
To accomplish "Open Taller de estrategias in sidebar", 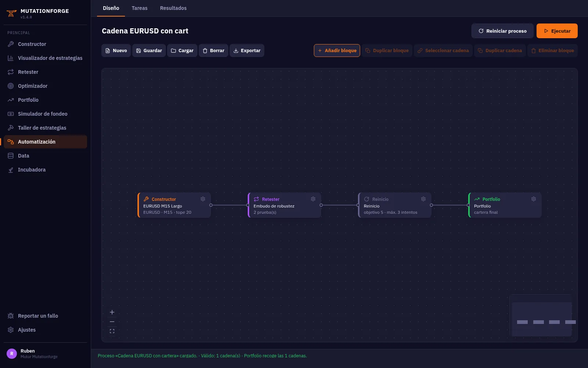I will point(45,128).
